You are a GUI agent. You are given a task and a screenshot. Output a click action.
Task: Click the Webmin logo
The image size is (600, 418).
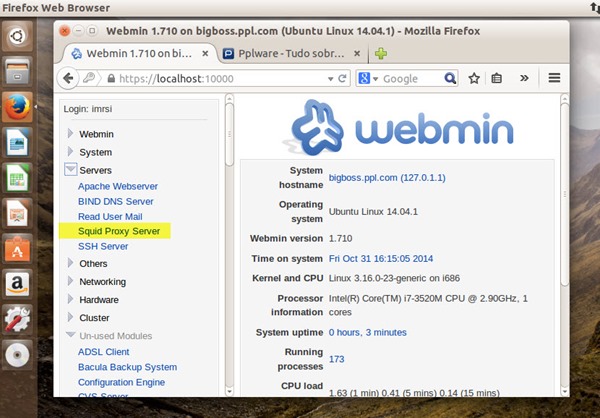tap(400, 127)
